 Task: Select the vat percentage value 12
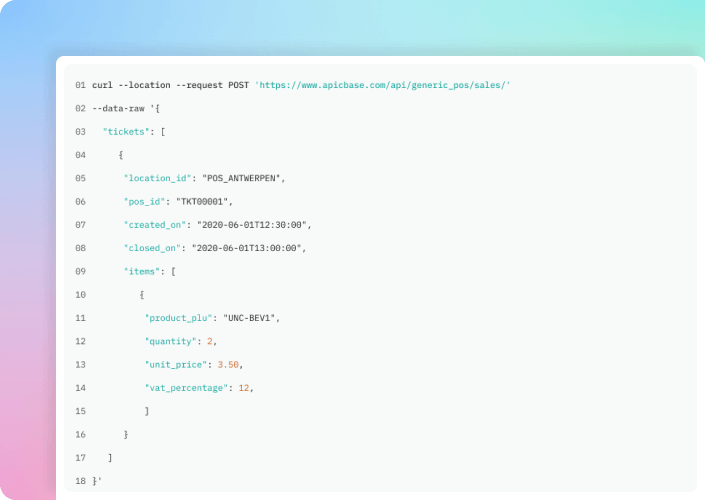tap(244, 388)
